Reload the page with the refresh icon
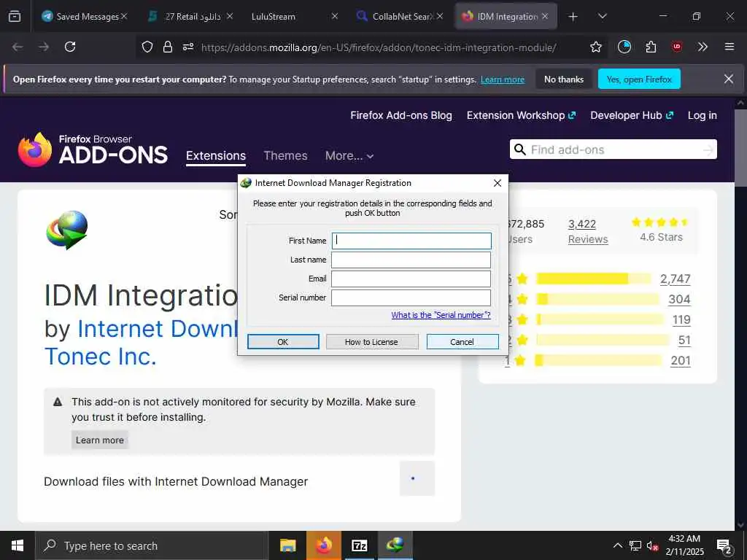Viewport: 747px width, 560px height. pos(70,47)
